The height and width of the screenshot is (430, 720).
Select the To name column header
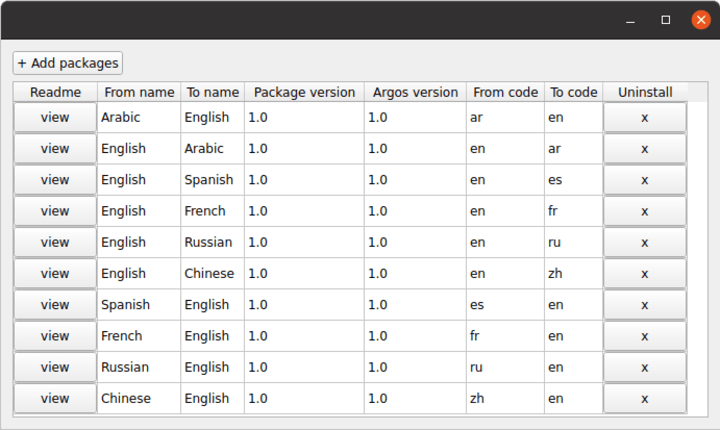(x=213, y=92)
